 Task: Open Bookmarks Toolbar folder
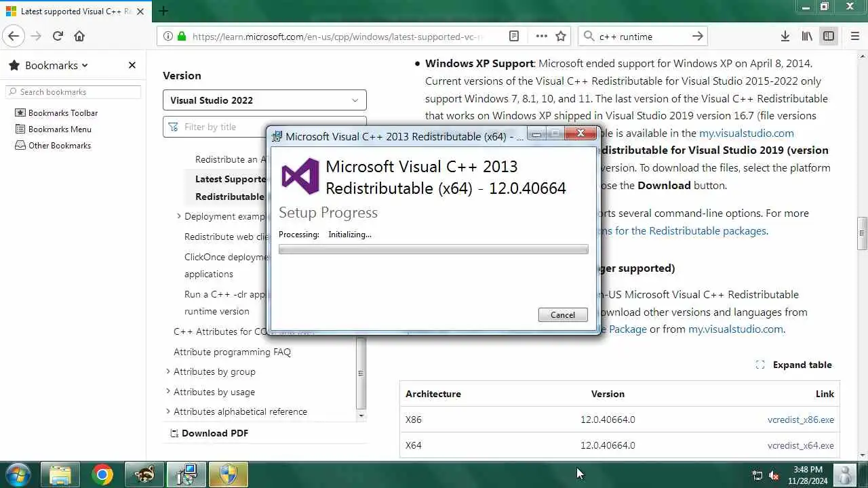click(x=63, y=113)
